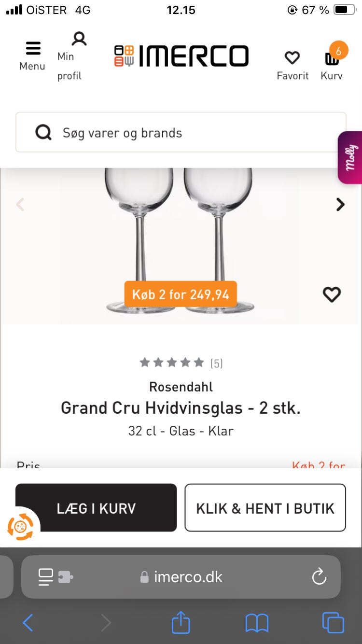Open the hamburger Menu icon
The image size is (362, 644).
(32, 49)
